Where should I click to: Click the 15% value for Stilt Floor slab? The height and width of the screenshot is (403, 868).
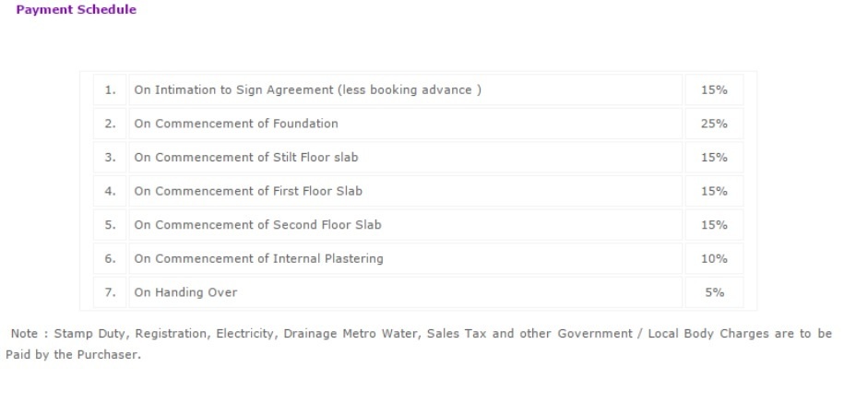point(714,158)
